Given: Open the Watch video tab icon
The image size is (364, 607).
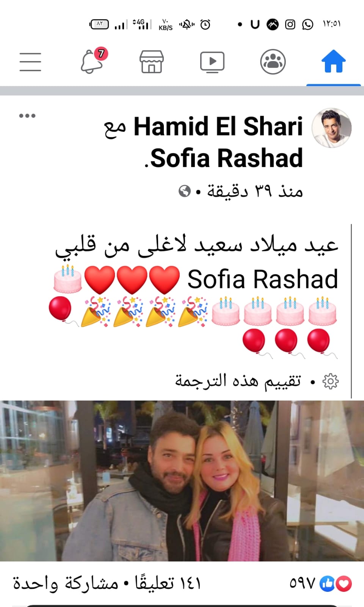Looking at the screenshot, I should [212, 62].
